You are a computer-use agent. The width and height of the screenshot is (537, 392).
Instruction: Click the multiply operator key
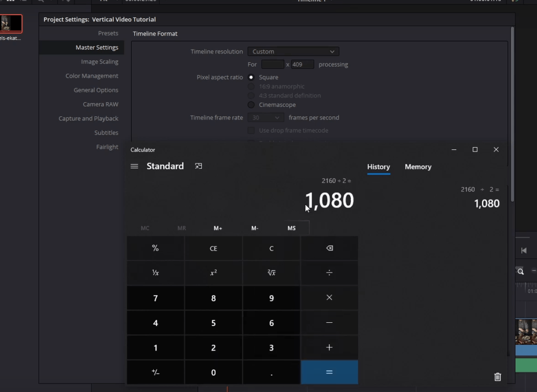pyautogui.click(x=329, y=298)
